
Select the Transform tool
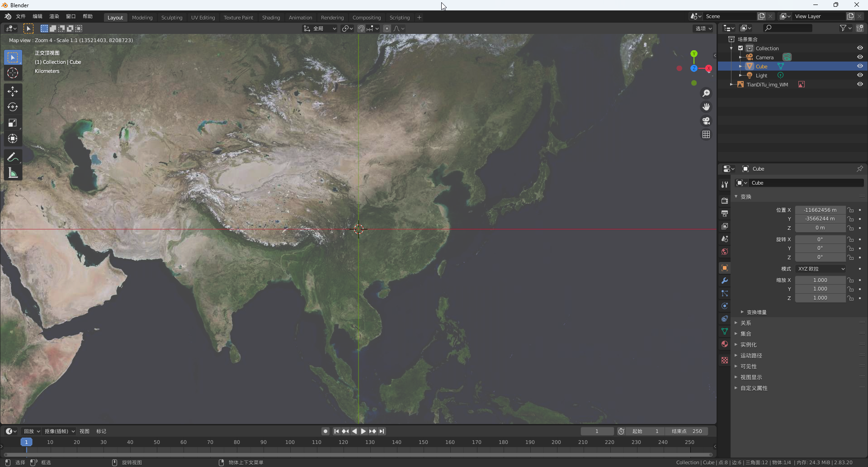point(13,139)
